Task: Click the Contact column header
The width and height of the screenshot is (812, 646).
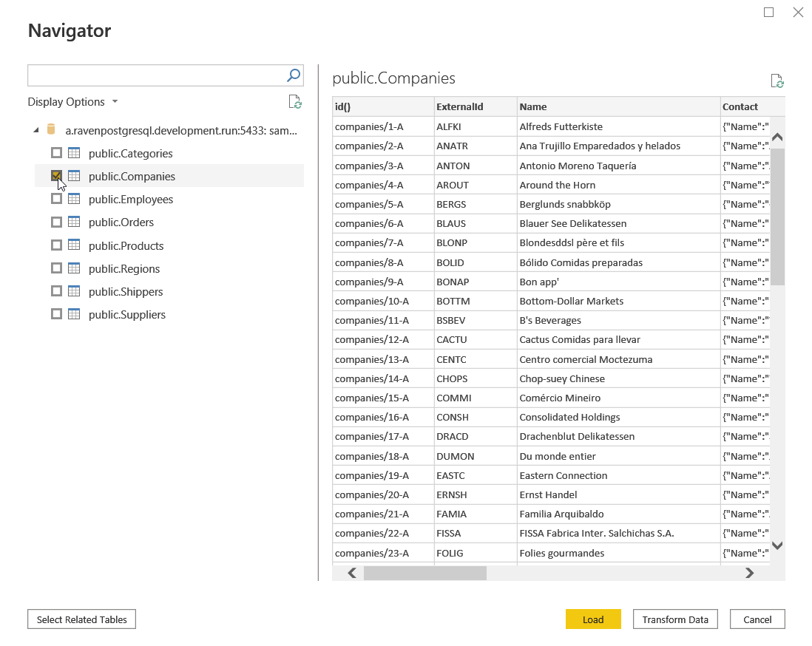Action: pos(752,106)
